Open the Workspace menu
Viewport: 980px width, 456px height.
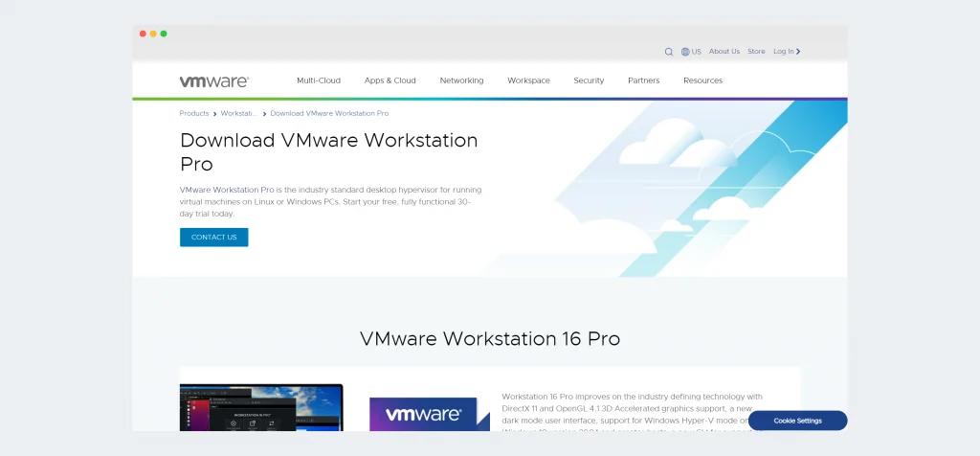point(528,80)
